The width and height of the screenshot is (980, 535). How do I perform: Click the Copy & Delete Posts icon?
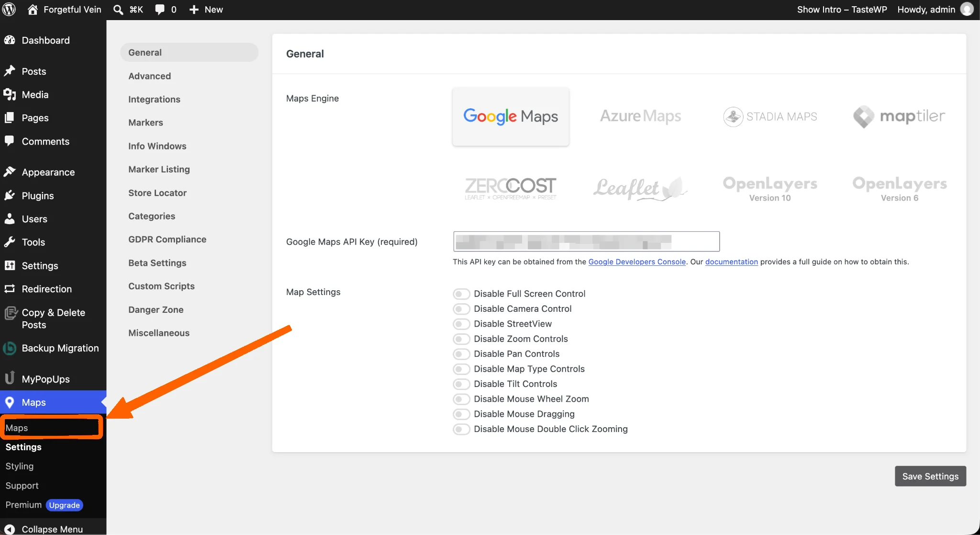(11, 313)
